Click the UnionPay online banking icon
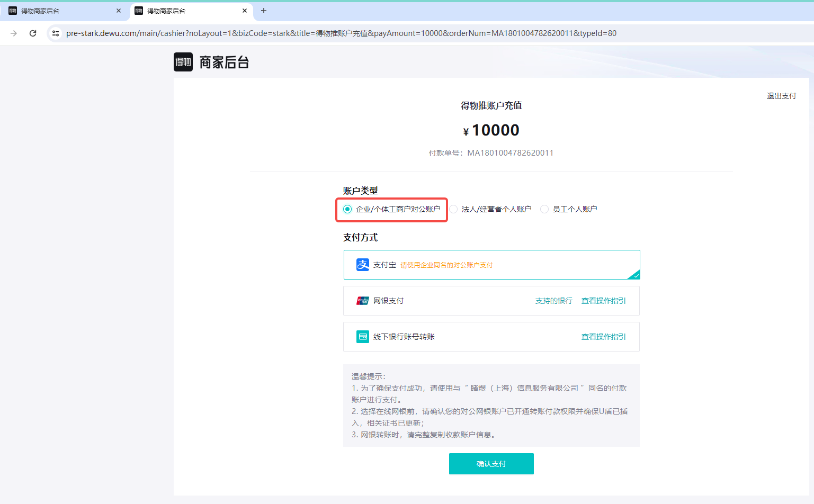 [363, 301]
